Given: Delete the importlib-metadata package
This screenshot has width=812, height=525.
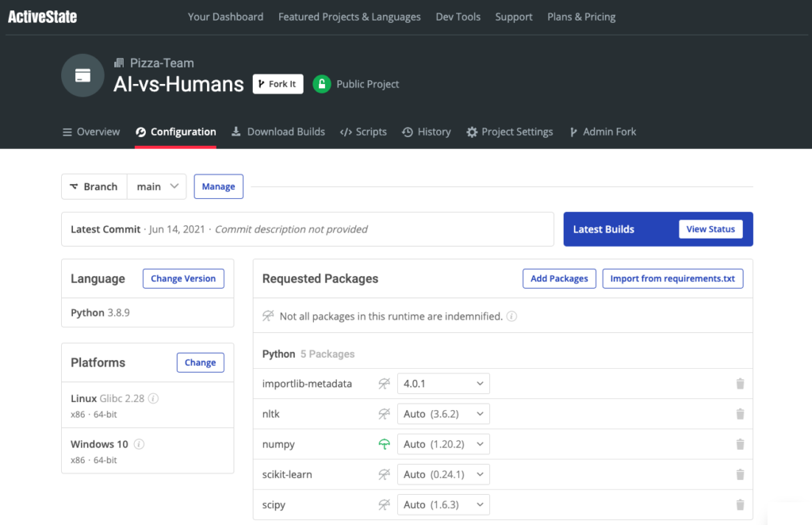Looking at the screenshot, I should (x=740, y=384).
